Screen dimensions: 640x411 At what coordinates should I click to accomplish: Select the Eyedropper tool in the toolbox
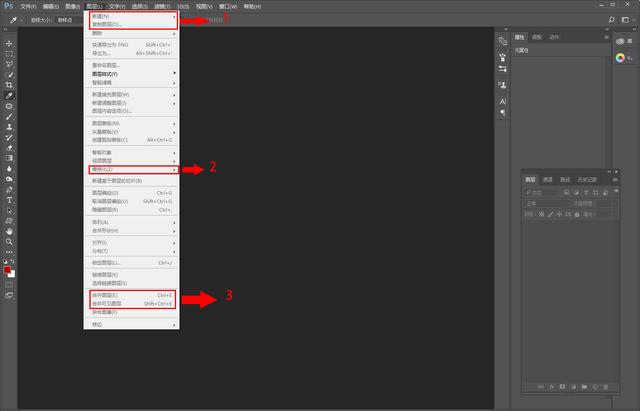9,96
